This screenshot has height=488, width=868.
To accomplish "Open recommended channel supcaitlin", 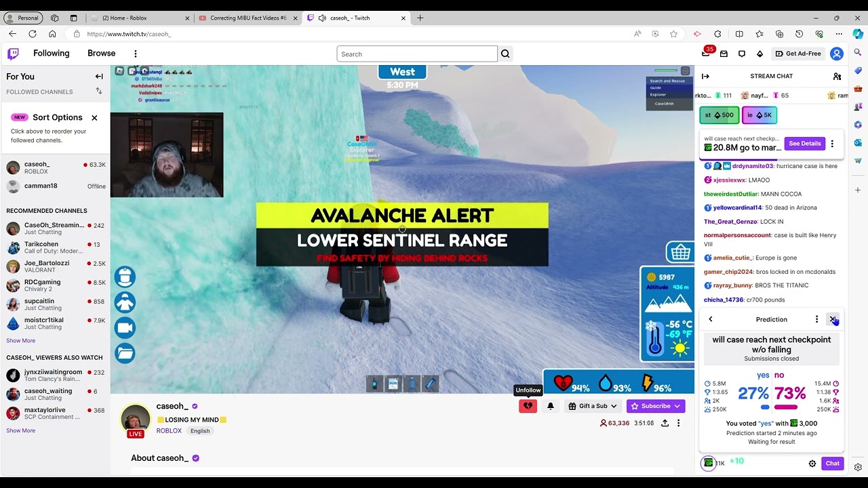I will (55, 304).
